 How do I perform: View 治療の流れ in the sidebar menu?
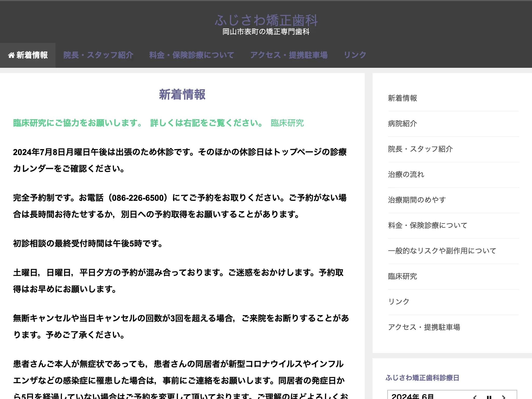tap(406, 175)
